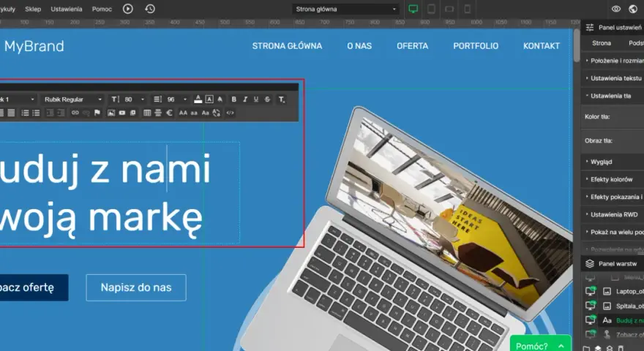The width and height of the screenshot is (644, 351).
Task: Click the decrease indent icon
Action: click(x=50, y=113)
